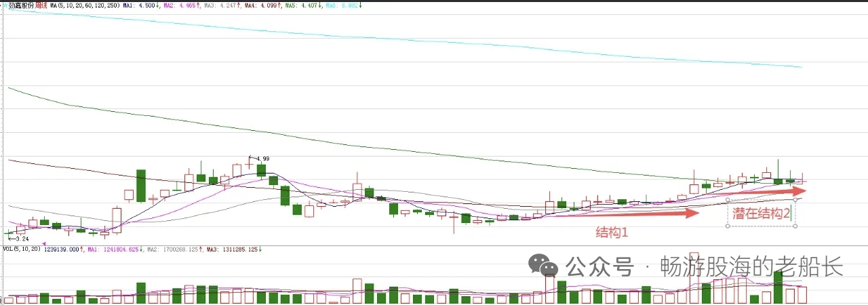Open VOL(5,10,20) indicator parameters
Image resolution: width=868 pixels, height=305 pixels.
[x=22, y=249]
